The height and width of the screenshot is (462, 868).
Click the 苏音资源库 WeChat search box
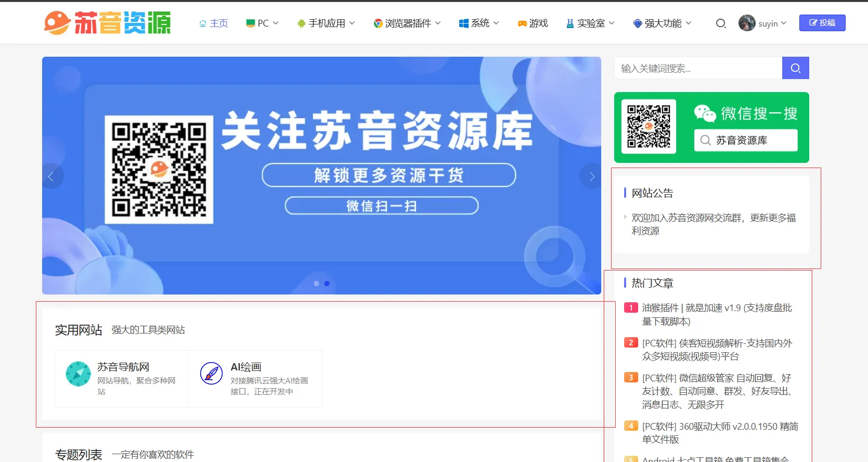[746, 140]
